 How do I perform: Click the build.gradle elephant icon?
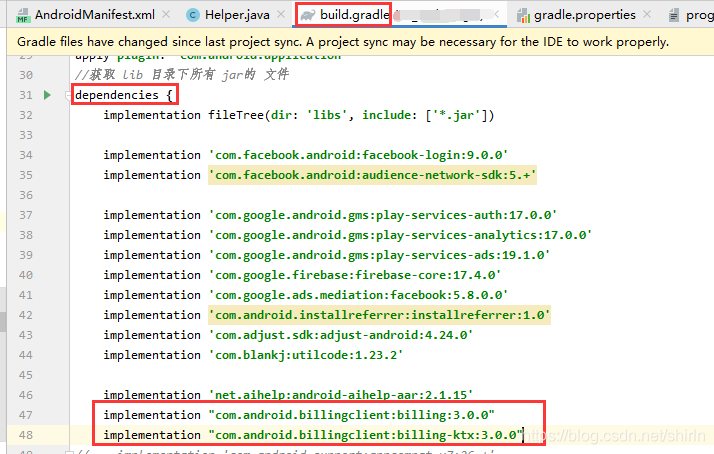[308, 15]
